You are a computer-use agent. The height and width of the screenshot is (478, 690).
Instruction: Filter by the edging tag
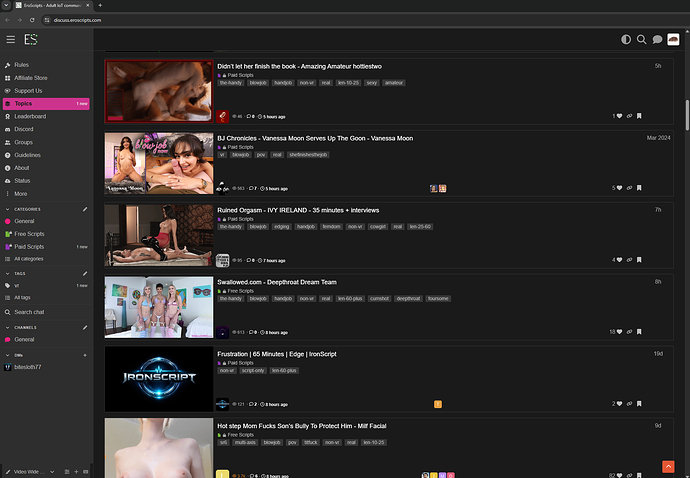(281, 227)
